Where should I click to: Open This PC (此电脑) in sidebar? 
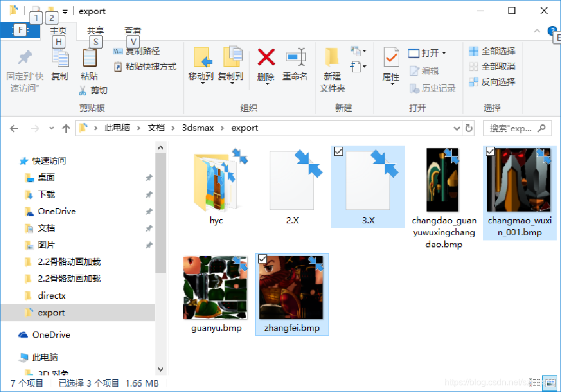pos(44,357)
